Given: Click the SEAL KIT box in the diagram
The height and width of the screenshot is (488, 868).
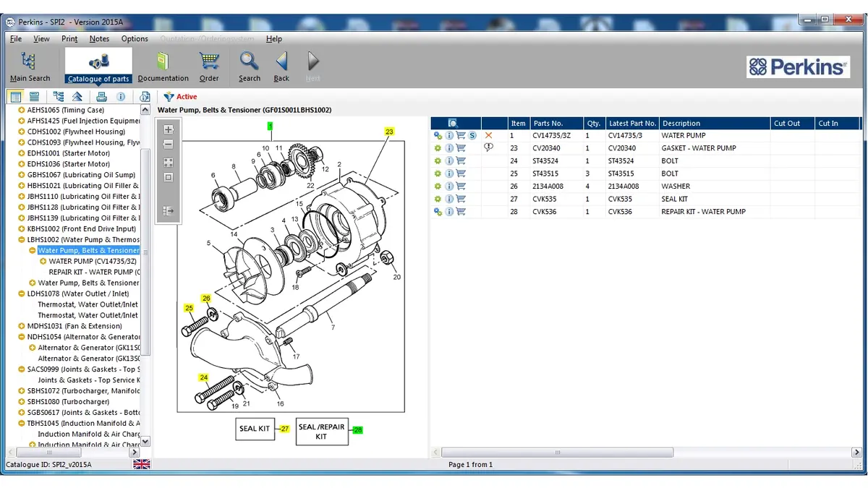Looking at the screenshot, I should [x=254, y=429].
